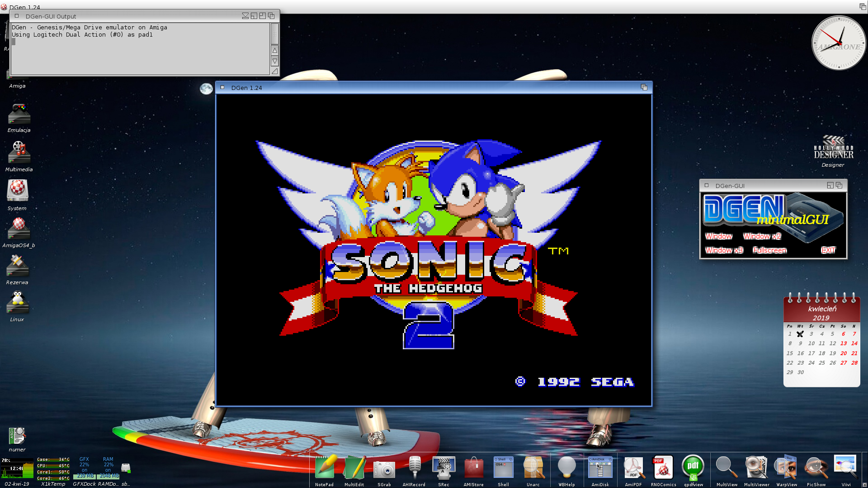Click the DGen-GUI iconify gadget
This screenshot has width=868, height=488.
click(x=830, y=185)
